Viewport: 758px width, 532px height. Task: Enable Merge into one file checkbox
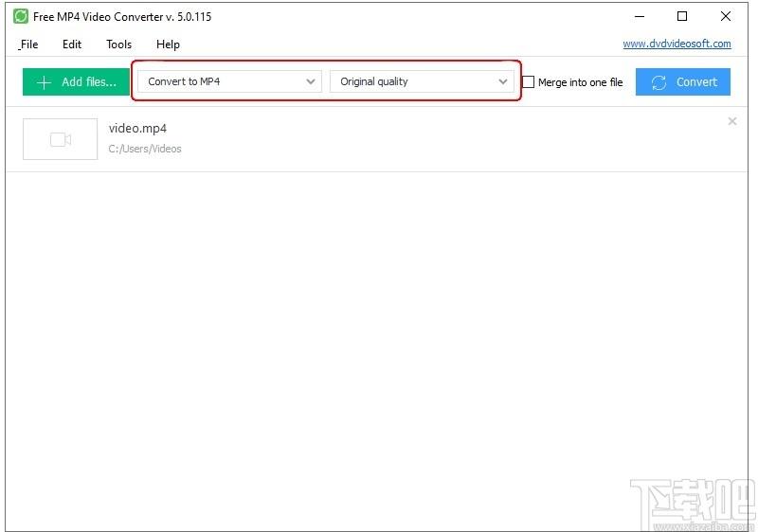[529, 82]
